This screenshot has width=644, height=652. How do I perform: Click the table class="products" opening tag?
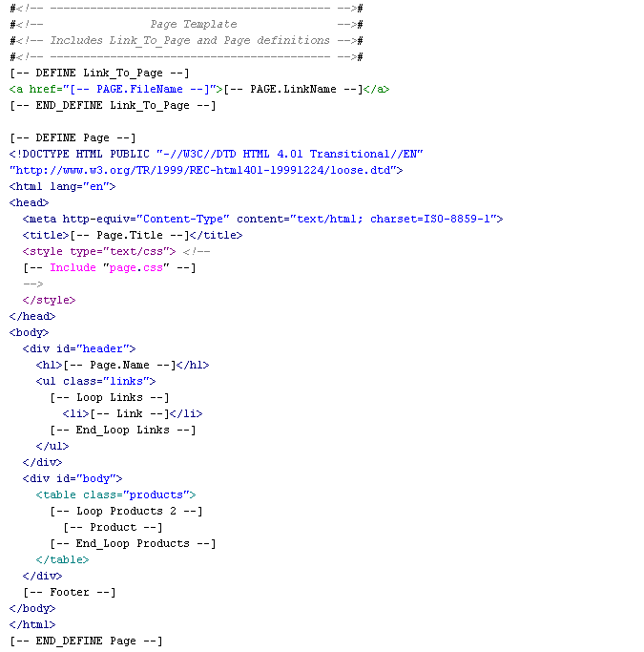pyautogui.click(x=115, y=494)
